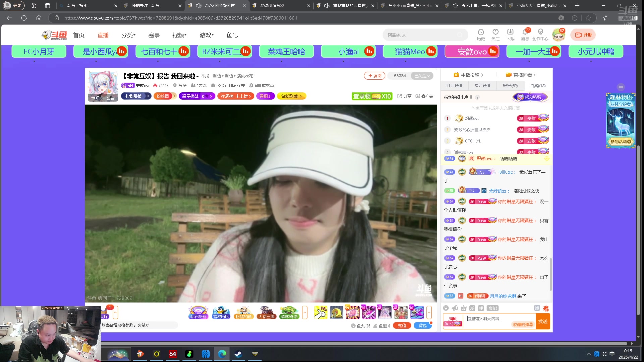This screenshot has width=644, height=362.
Task: Click the 客户端 client download icon
Action: click(x=424, y=96)
